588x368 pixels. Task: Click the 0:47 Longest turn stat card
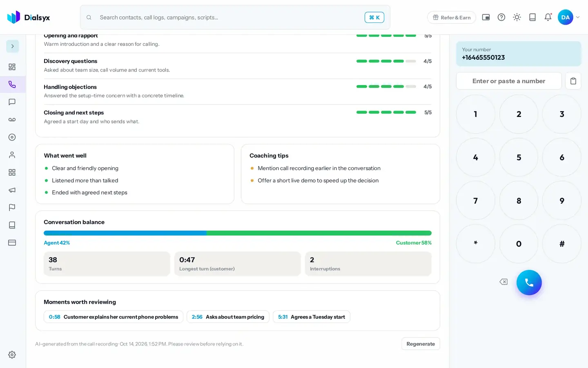(x=238, y=264)
